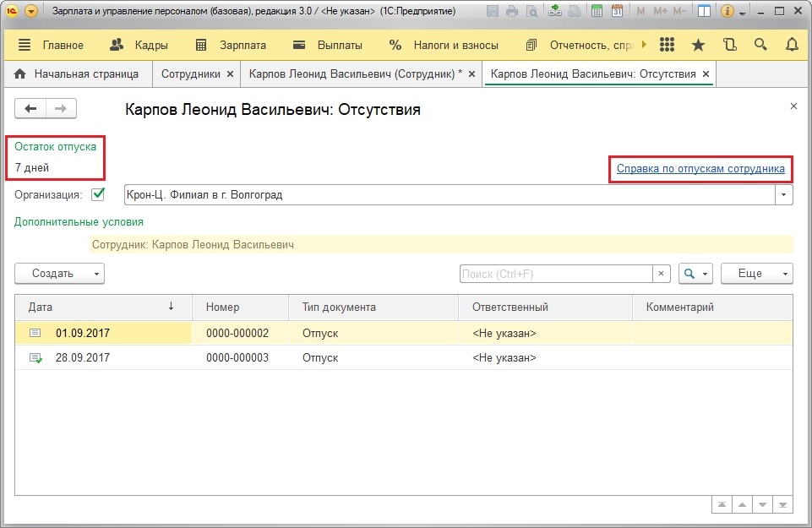Click the back arrow navigation button
Image resolution: width=812 pixels, height=528 pixels.
[x=30, y=108]
